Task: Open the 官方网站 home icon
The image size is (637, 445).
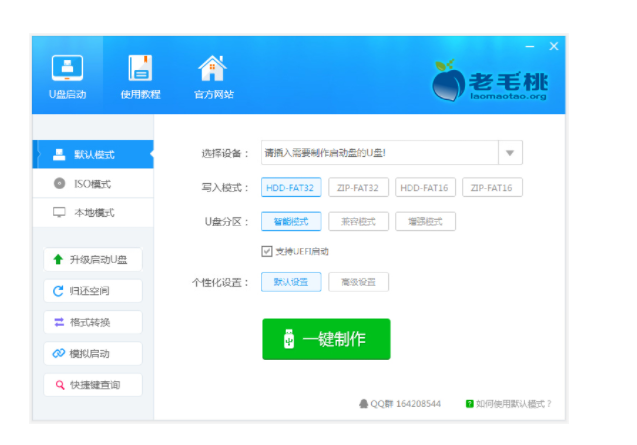Action: (212, 68)
